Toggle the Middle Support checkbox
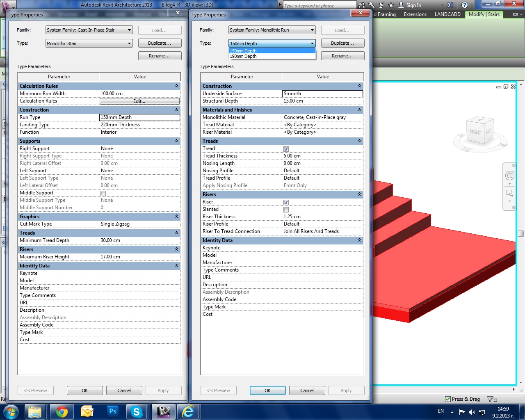This screenshot has height=420, width=525. pyautogui.click(x=103, y=193)
